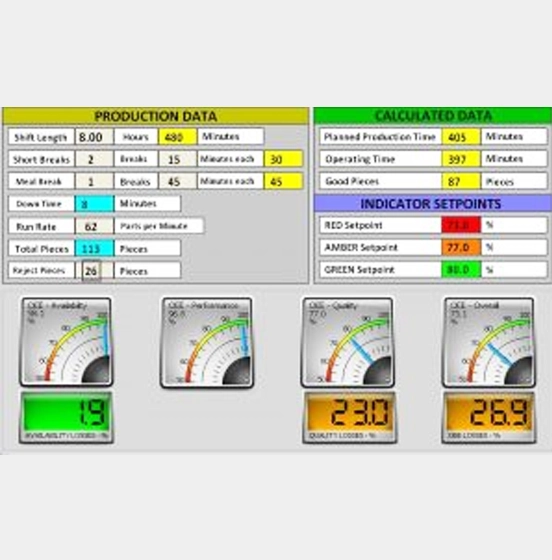Select the Meal Break count field showing 1
The width and height of the screenshot is (552, 560).
(94, 181)
